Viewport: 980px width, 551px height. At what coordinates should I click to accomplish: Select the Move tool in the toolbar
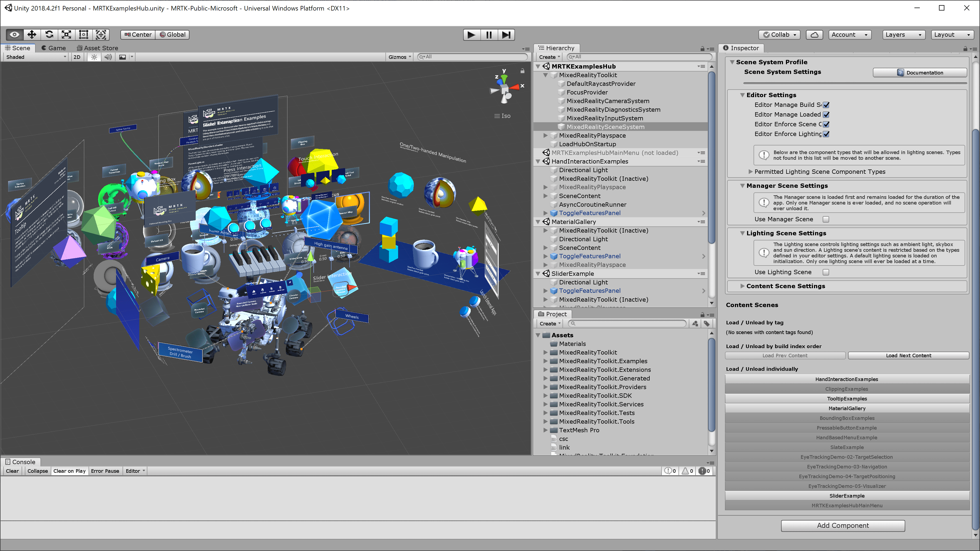(32, 35)
